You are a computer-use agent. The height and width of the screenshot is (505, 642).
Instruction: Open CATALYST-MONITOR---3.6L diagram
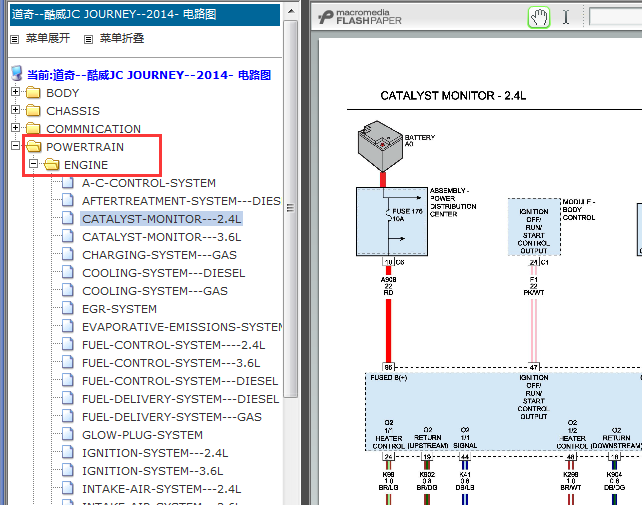pyautogui.click(x=161, y=237)
